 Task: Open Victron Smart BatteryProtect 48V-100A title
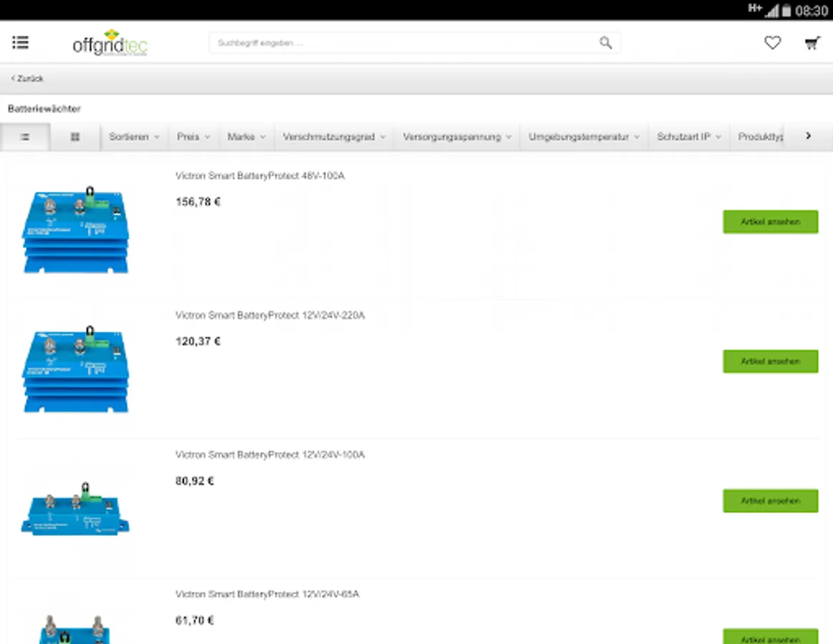(260, 175)
